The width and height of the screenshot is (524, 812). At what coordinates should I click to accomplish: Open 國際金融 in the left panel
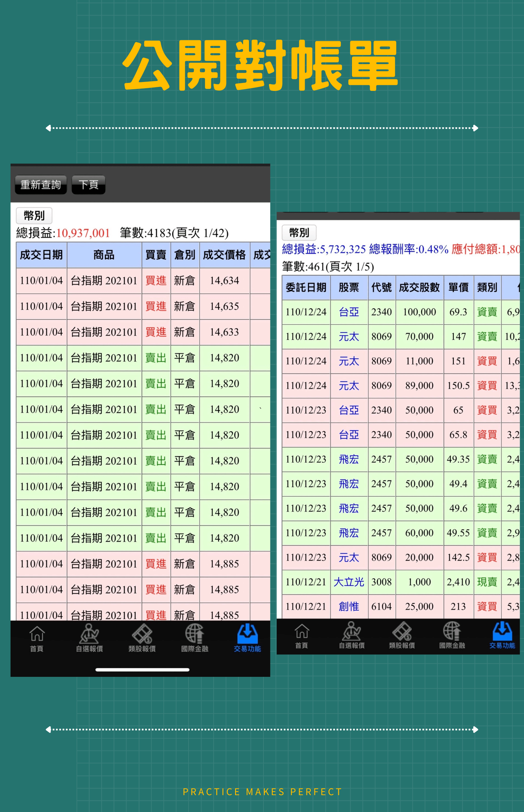click(194, 638)
